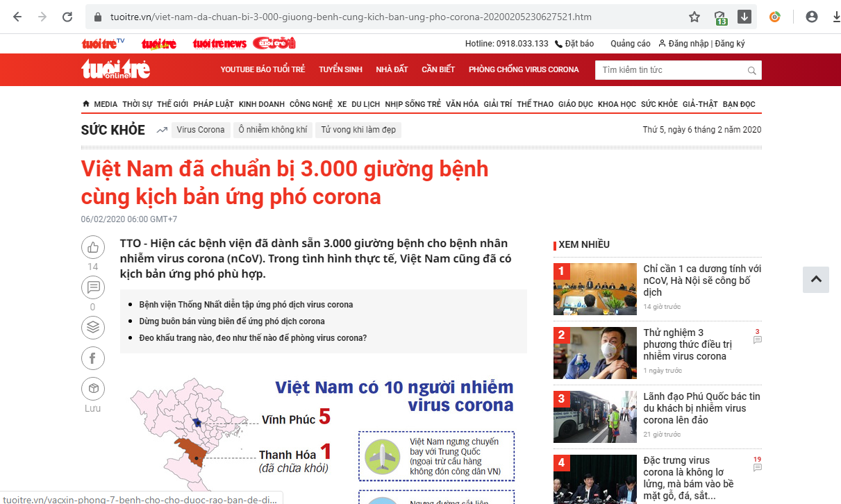This screenshot has width=841, height=504.
Task: Go to the Bạn Đọc section
Action: pos(739,104)
